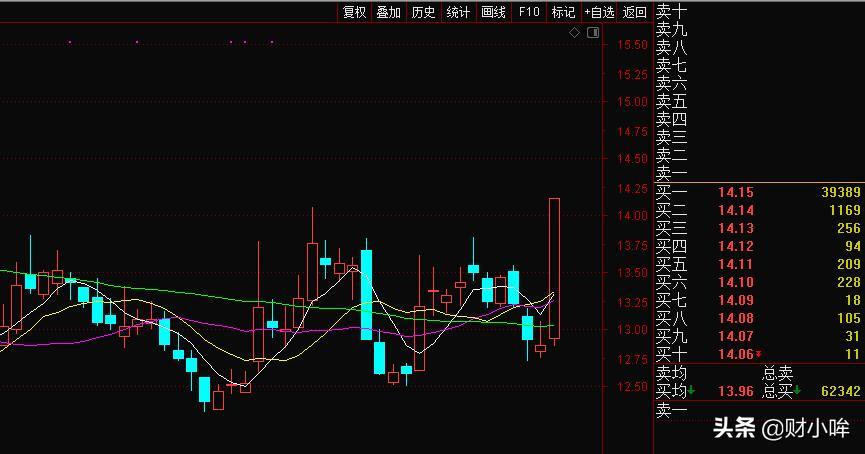Select the 叠加 overlay button
The width and height of the screenshot is (865, 454).
388,12
